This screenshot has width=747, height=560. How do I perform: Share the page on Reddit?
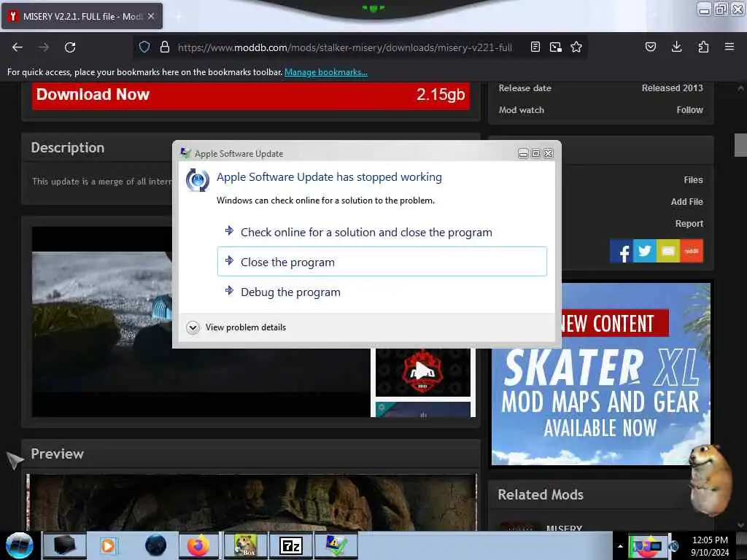click(x=692, y=251)
